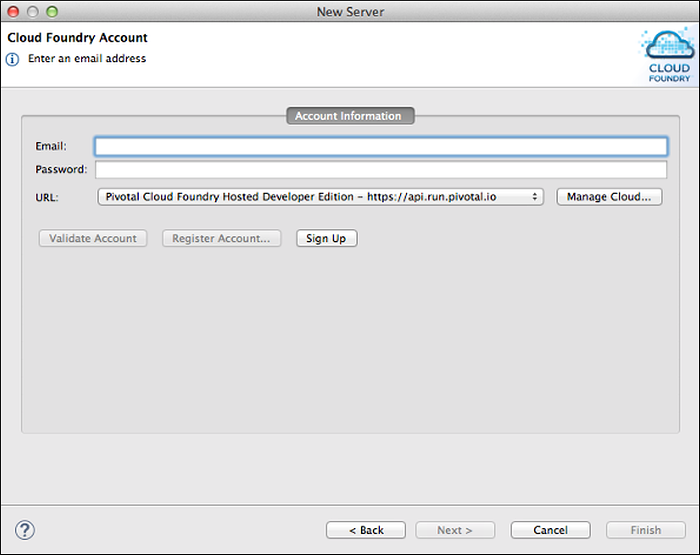Click the Cloud Foundry logo
This screenshot has height=555, width=700.
[669, 54]
